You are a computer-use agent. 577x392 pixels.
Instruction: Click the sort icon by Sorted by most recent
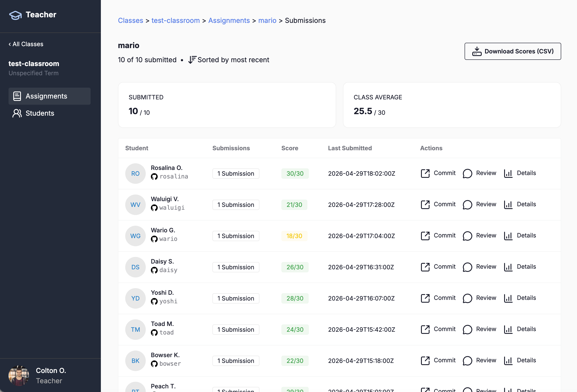click(192, 60)
